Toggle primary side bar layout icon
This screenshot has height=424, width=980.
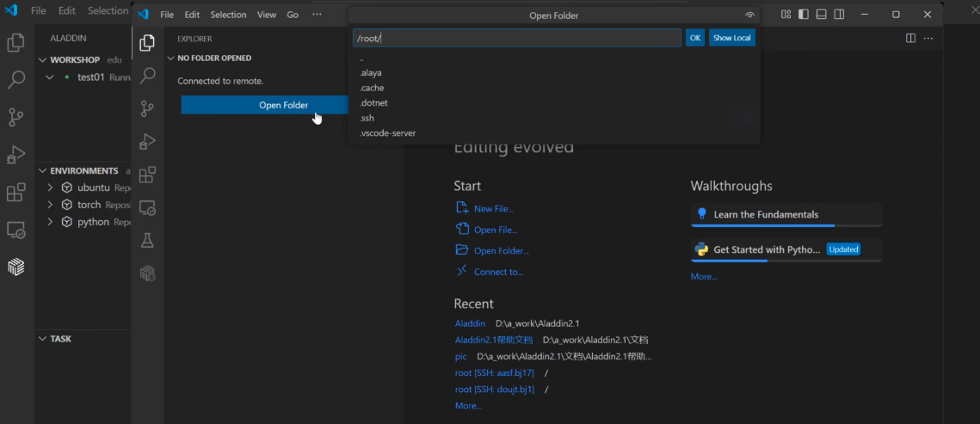[804, 15]
